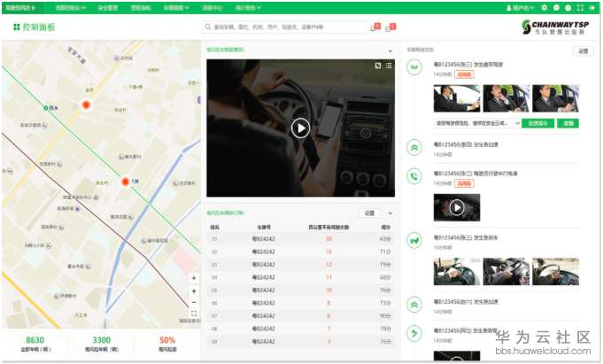
Task: Open second hard-braking photo thumbnail
Action: 506,272
